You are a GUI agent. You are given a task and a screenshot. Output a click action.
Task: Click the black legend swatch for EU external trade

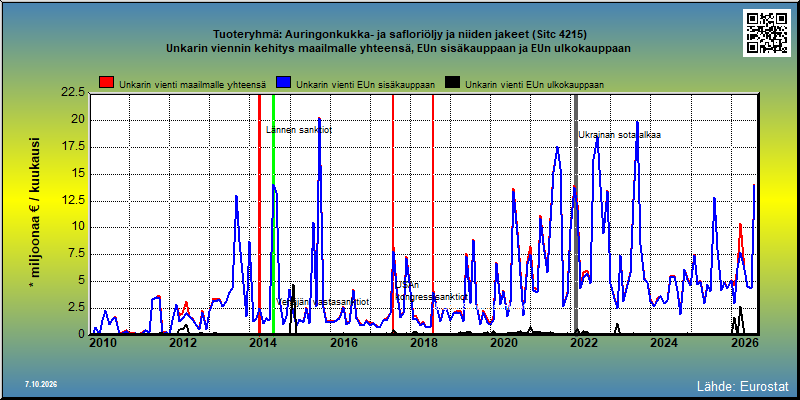(453, 82)
